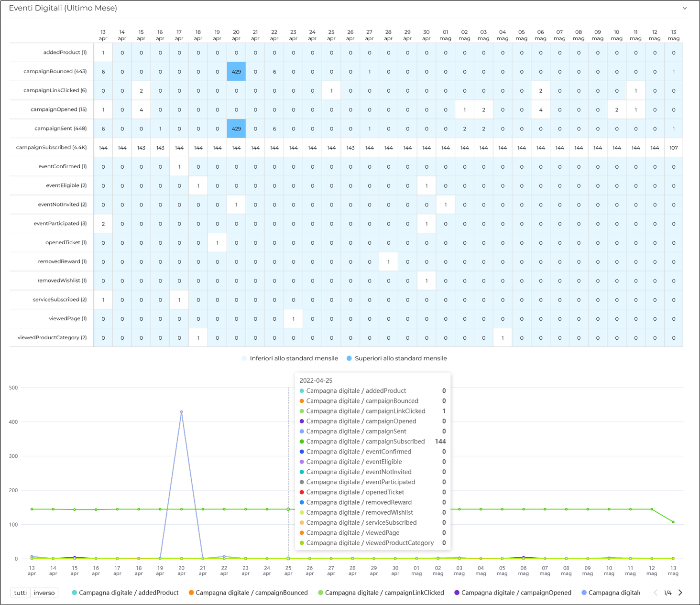
Task: Collapse the Eventi Digitali panel chevron
Action: (684, 8)
